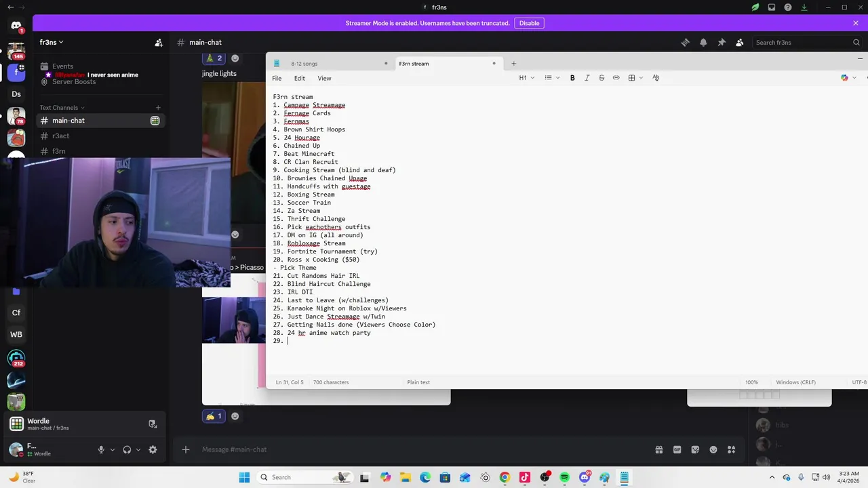Screen dimensions: 868x488
Task: Leave Wordle activity icon
Action: pos(153,424)
